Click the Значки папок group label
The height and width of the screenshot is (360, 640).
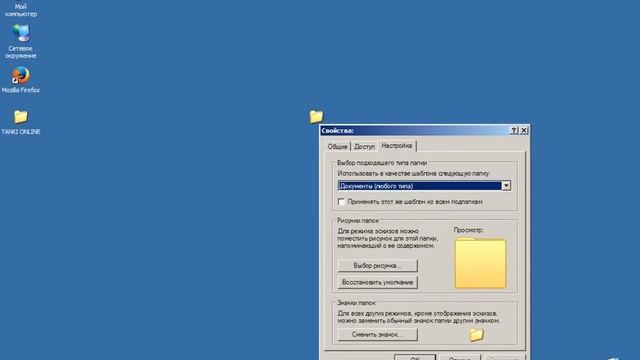(x=356, y=303)
